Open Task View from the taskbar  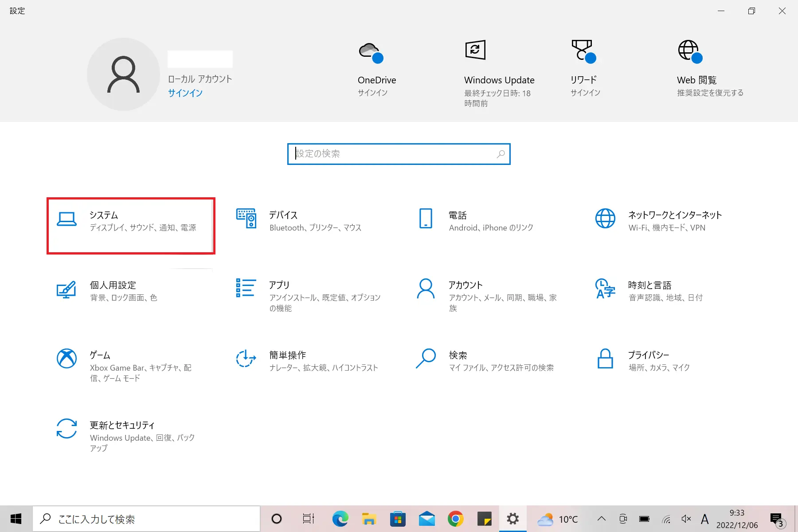click(x=309, y=519)
